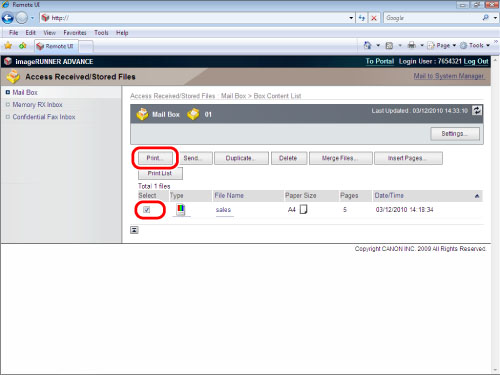Open the address bar history dropdown
500x375 pixels.
351,18
